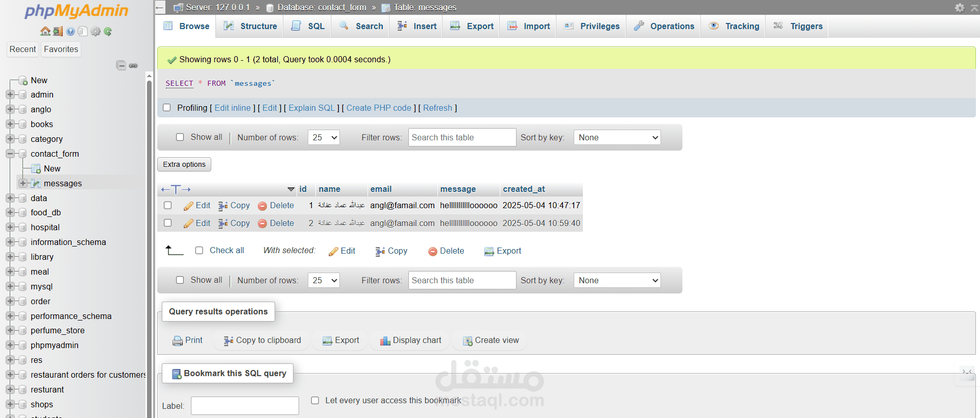Open the Triggers tab

pyautogui.click(x=798, y=26)
